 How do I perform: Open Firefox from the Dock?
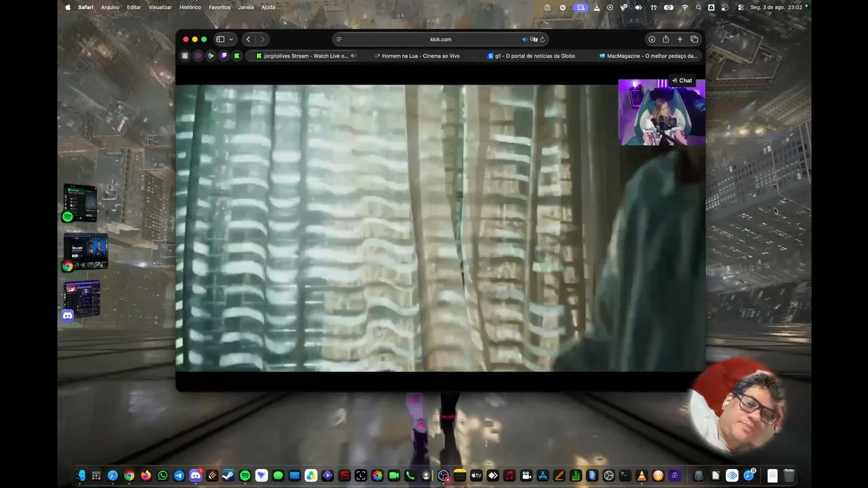point(146,476)
